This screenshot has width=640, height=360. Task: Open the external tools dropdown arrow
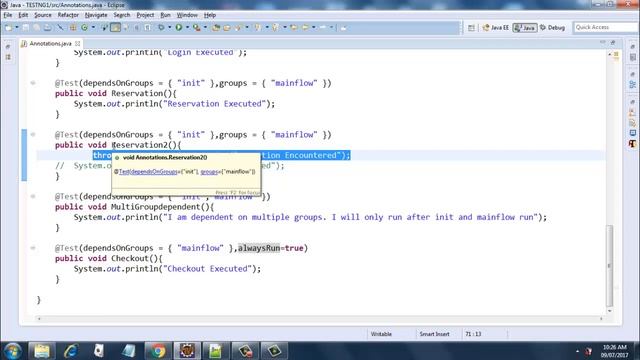(x=205, y=27)
